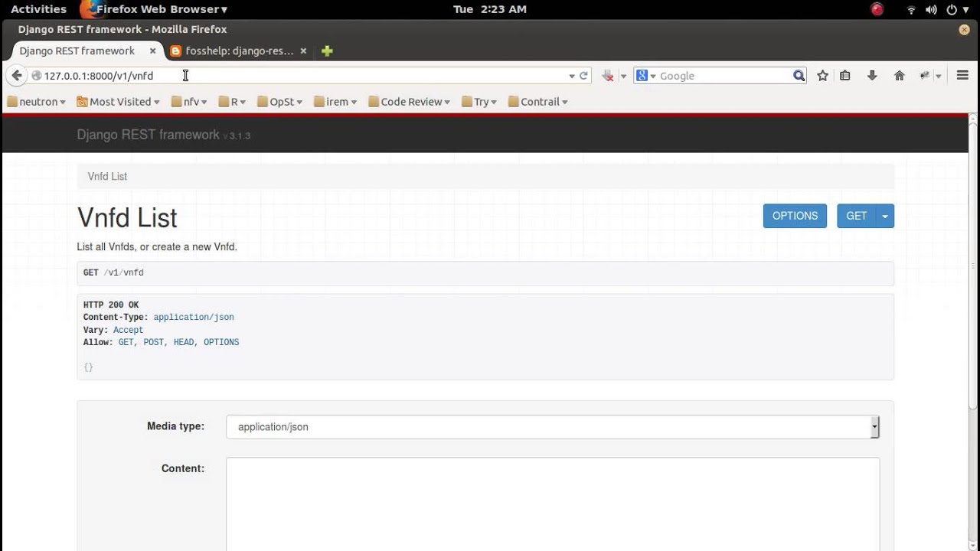Click the Vnfd List breadcrumb
The width and height of the screenshot is (980, 551).
(107, 176)
